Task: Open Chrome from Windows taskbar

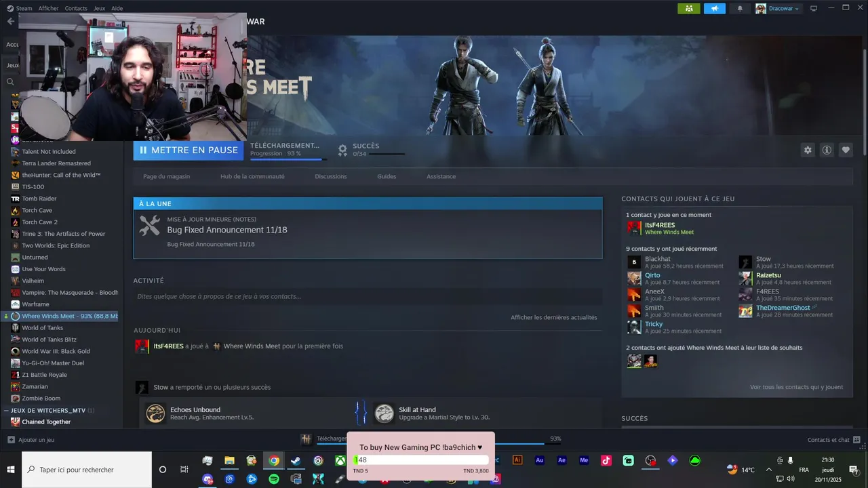Action: 273,461
